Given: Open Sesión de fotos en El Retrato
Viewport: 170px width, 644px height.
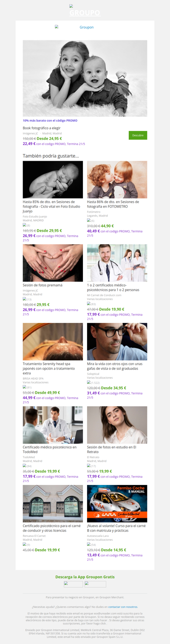Looking at the screenshot, I should point(111,450).
